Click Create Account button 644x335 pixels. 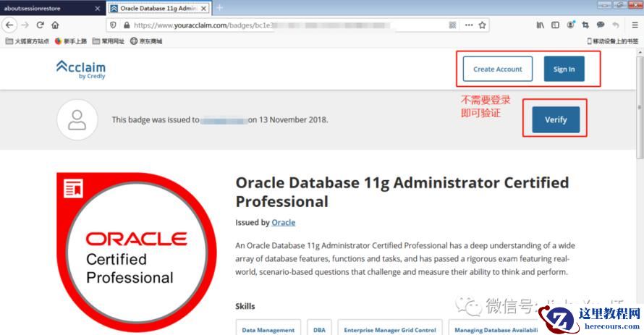[x=498, y=69]
